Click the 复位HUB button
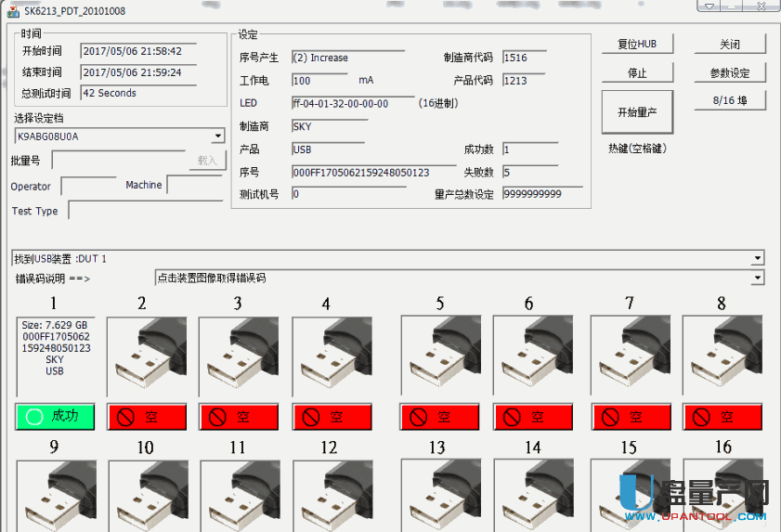 pyautogui.click(x=636, y=45)
